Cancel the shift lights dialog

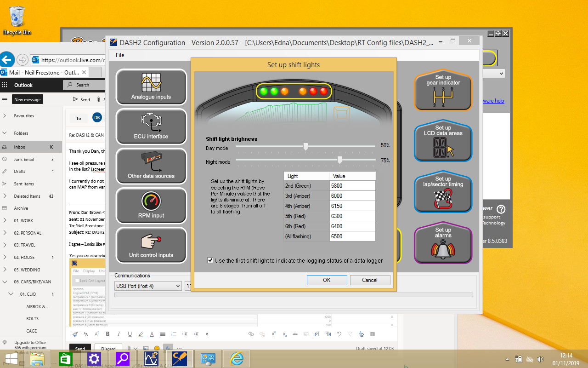point(370,280)
